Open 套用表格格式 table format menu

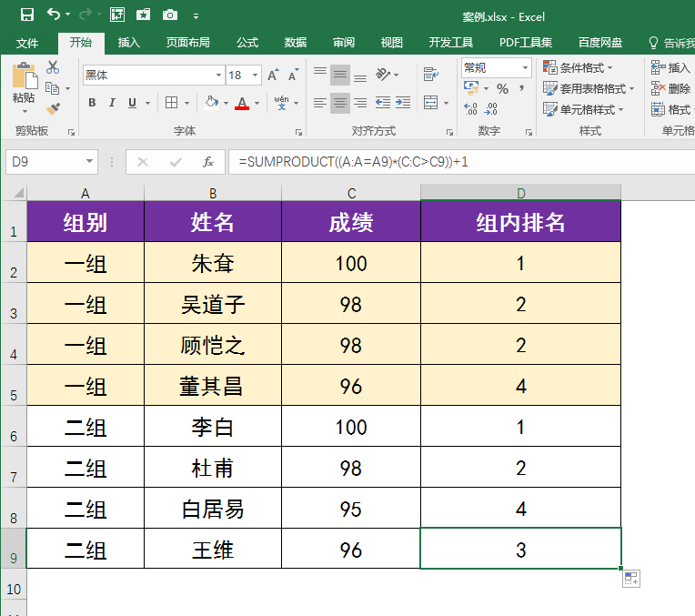(589, 88)
